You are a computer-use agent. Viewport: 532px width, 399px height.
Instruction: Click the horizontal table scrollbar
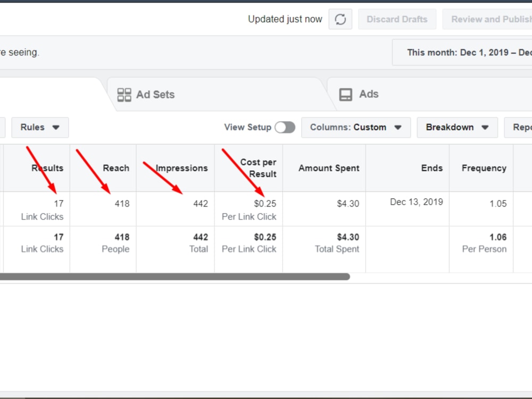click(x=174, y=277)
